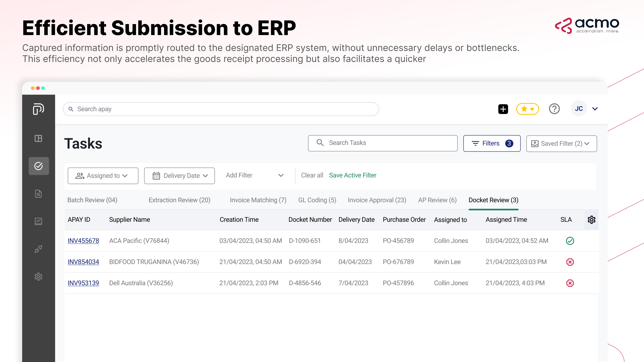Open the dashboard layout icon in sidebar
644x362 pixels.
pyautogui.click(x=38, y=138)
